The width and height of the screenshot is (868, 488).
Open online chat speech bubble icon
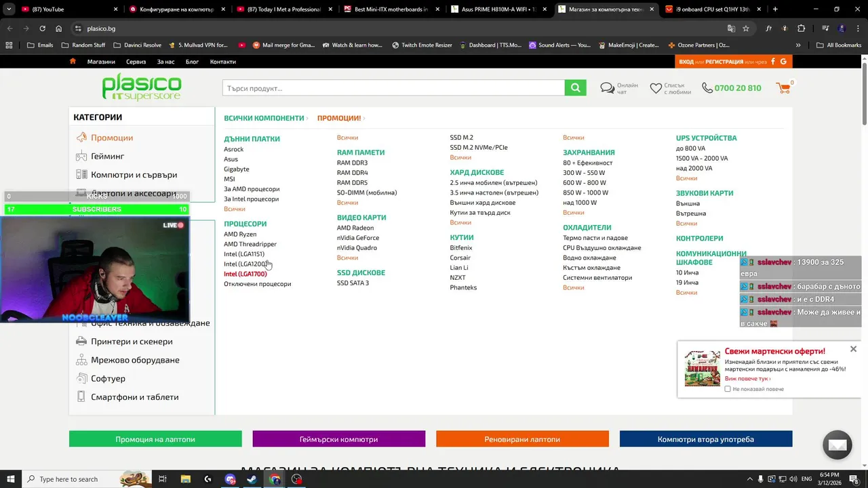[x=608, y=88]
